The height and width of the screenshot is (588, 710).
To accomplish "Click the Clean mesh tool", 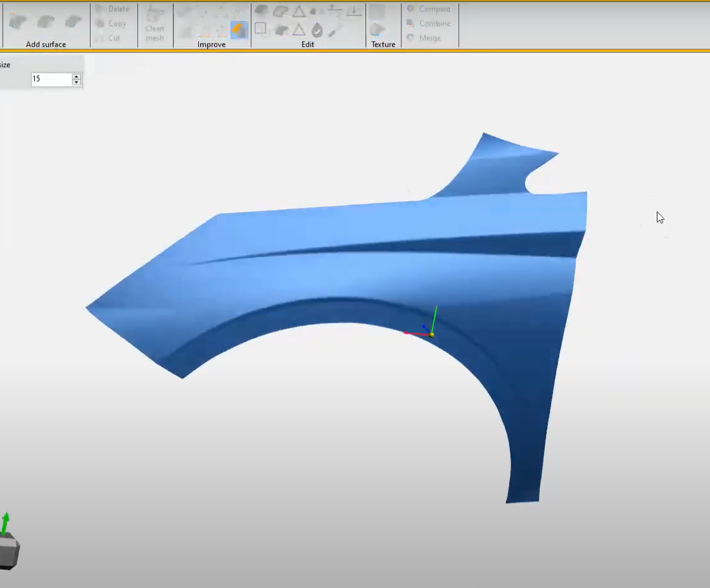I will tap(155, 24).
